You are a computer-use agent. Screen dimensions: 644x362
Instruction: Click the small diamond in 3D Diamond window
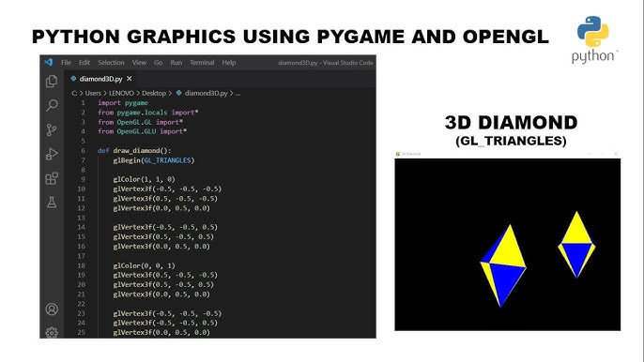576,245
